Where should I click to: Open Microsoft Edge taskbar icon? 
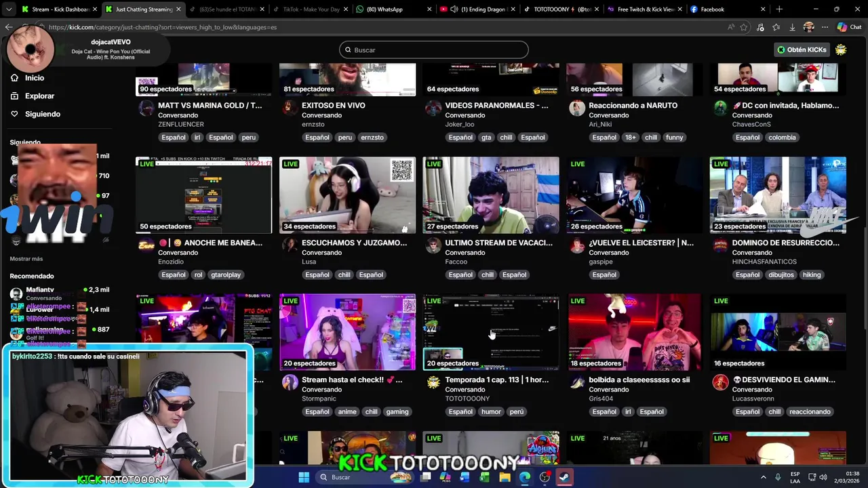(x=525, y=477)
